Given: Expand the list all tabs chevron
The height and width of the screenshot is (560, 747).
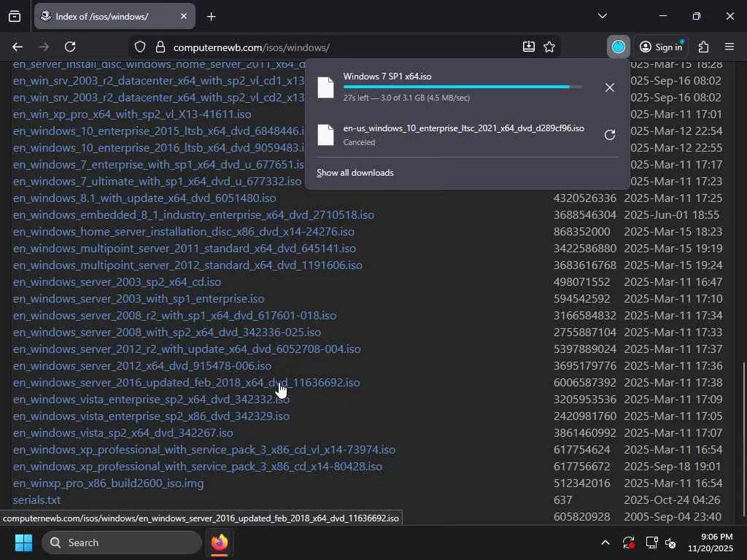Looking at the screenshot, I should pos(603,16).
